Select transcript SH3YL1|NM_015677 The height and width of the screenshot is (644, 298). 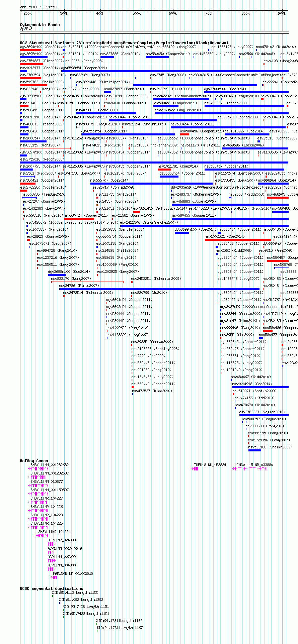pyautogui.click(x=47, y=482)
